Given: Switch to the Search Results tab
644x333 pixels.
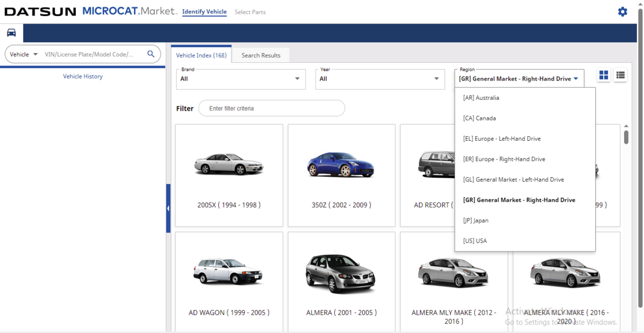Looking at the screenshot, I should click(261, 55).
